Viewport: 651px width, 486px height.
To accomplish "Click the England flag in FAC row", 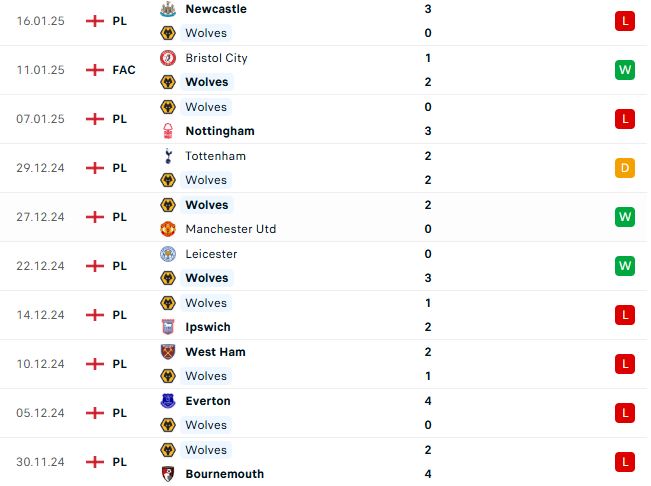I will point(95,70).
